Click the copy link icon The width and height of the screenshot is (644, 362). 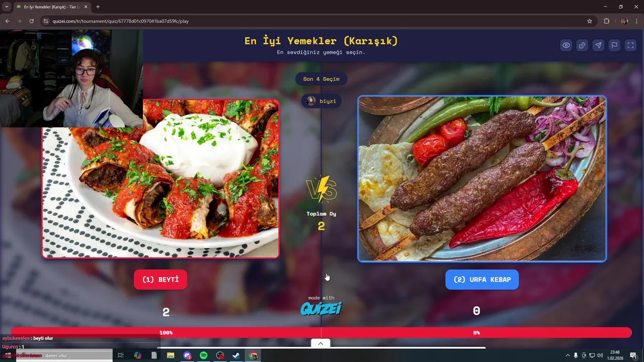click(x=582, y=45)
